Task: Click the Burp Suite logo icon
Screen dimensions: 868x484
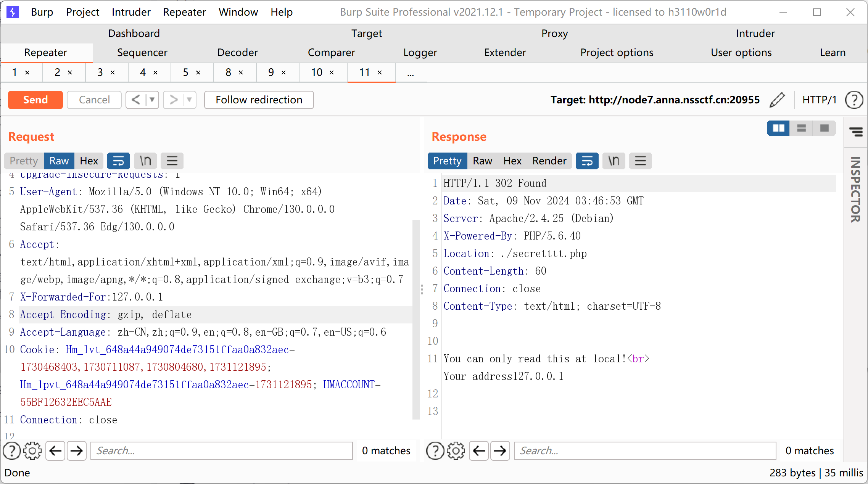Action: pos(13,12)
